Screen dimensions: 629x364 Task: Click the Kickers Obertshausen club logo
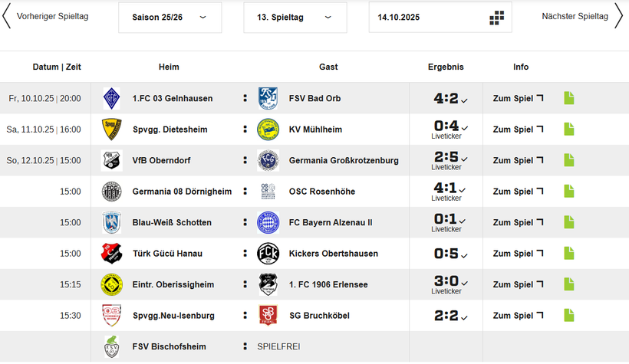[268, 254]
